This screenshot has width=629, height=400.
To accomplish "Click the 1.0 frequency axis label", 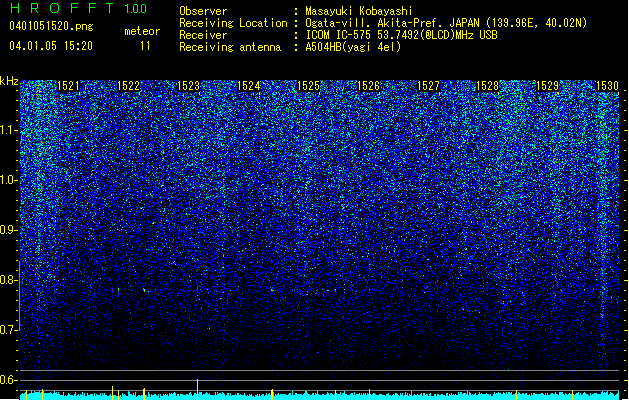I will coord(9,180).
